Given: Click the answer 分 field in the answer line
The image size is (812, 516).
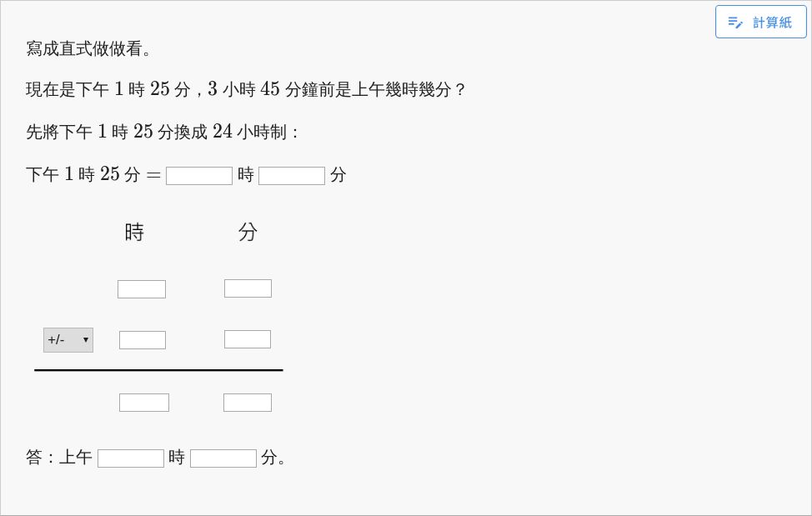Looking at the screenshot, I should coord(223,458).
